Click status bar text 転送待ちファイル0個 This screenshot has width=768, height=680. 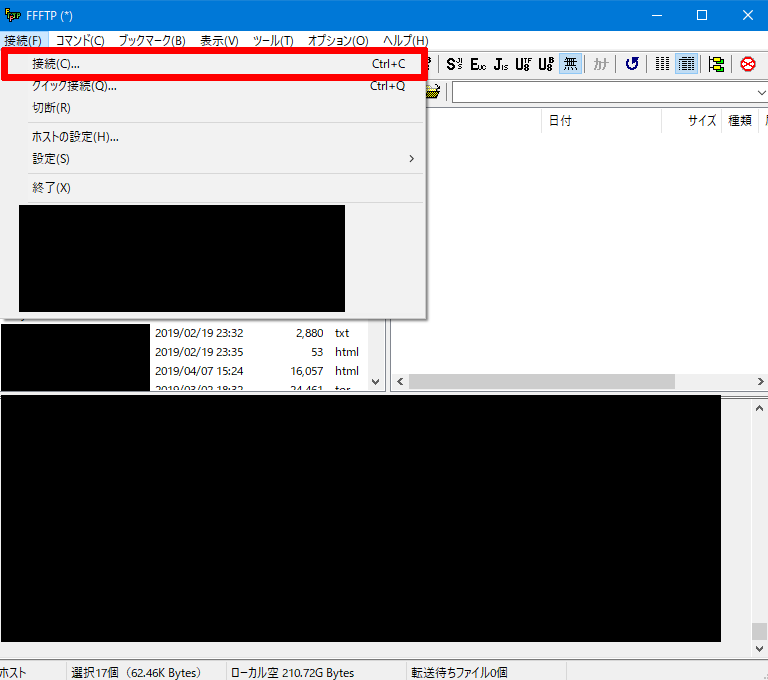[459, 673]
